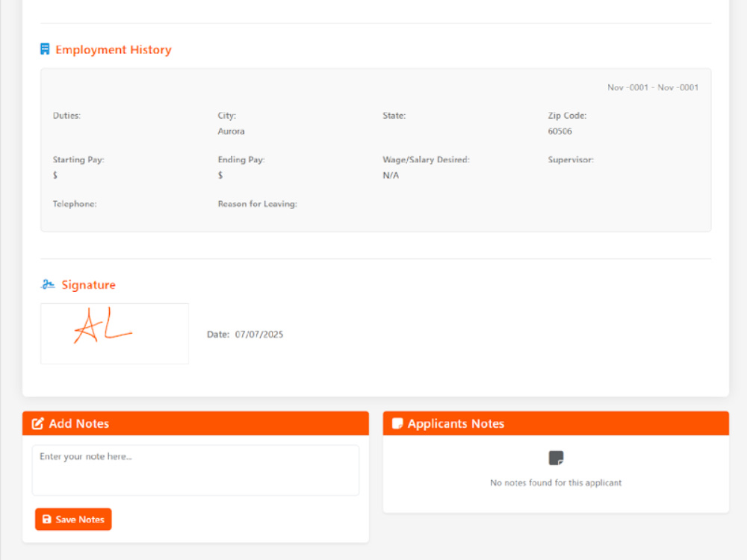Click the Duties label
747x560 pixels.
coord(66,115)
